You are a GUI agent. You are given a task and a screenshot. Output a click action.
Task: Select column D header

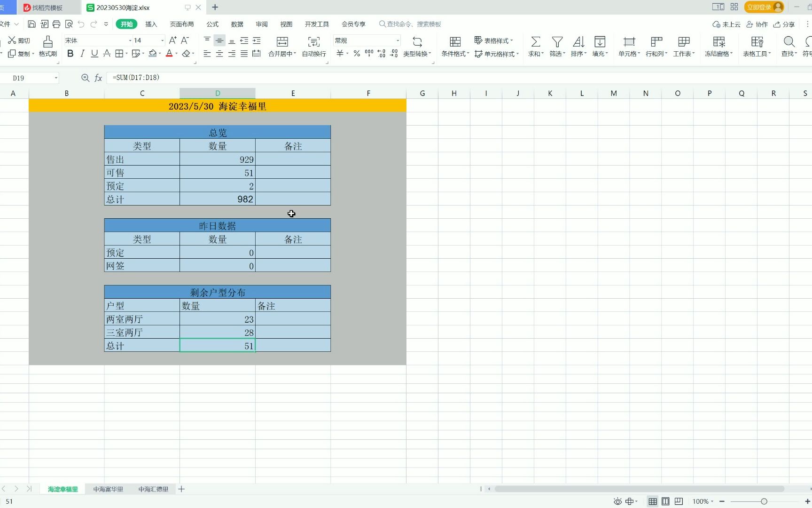tap(218, 93)
